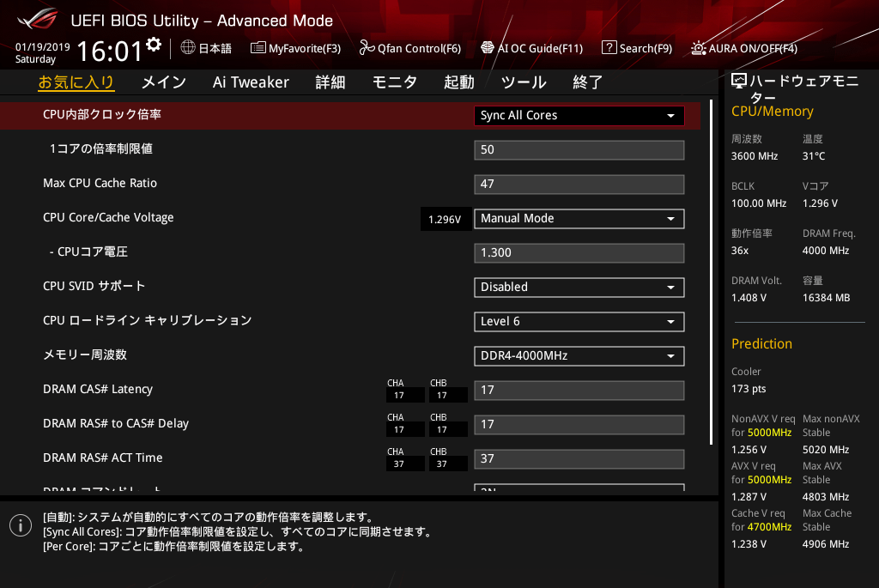Open MyFavorite(F3) panel
879x588 pixels.
[295, 48]
